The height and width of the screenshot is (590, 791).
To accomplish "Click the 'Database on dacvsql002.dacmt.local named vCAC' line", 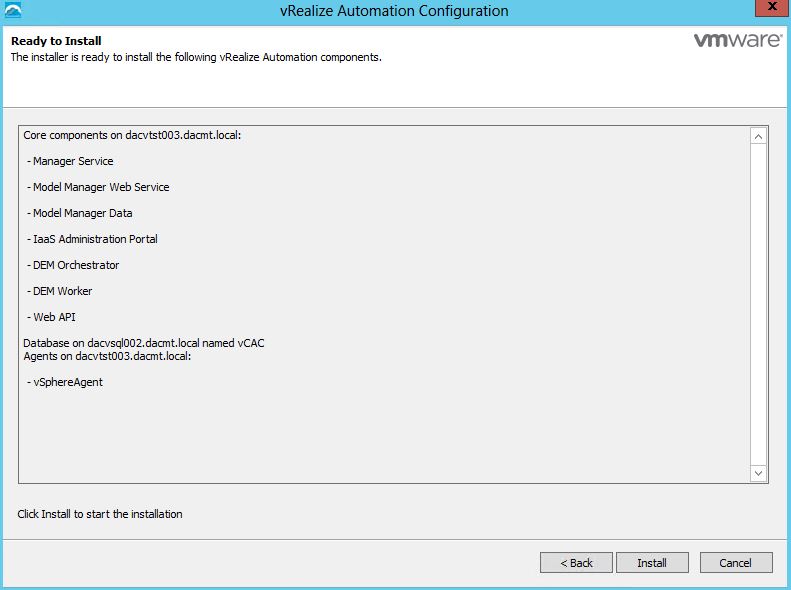I will (144, 343).
